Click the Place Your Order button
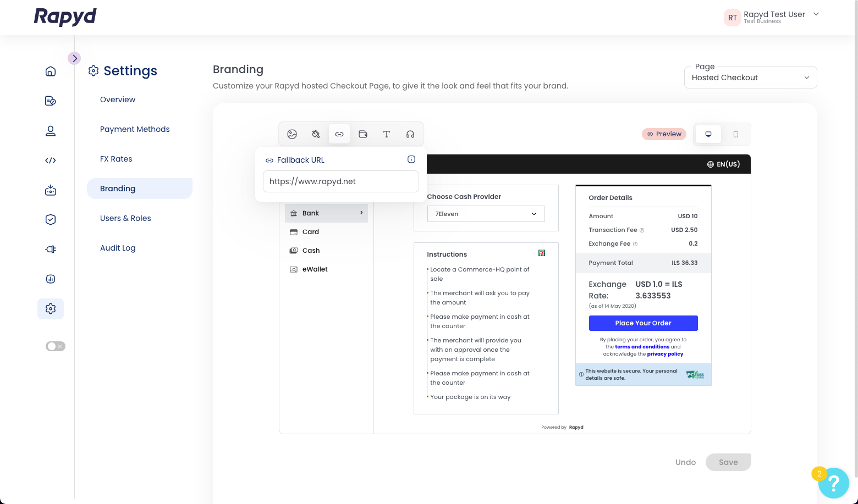This screenshot has width=858, height=504. pyautogui.click(x=643, y=323)
